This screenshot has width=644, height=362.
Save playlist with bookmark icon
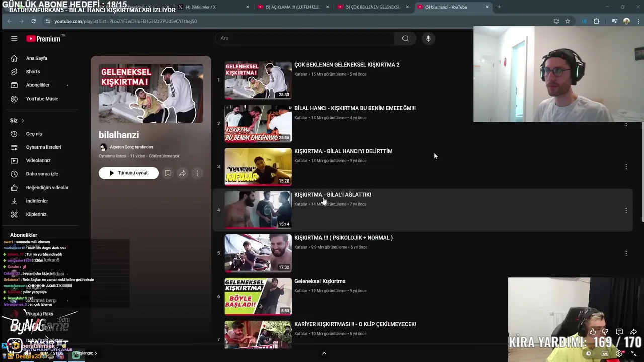(x=168, y=173)
